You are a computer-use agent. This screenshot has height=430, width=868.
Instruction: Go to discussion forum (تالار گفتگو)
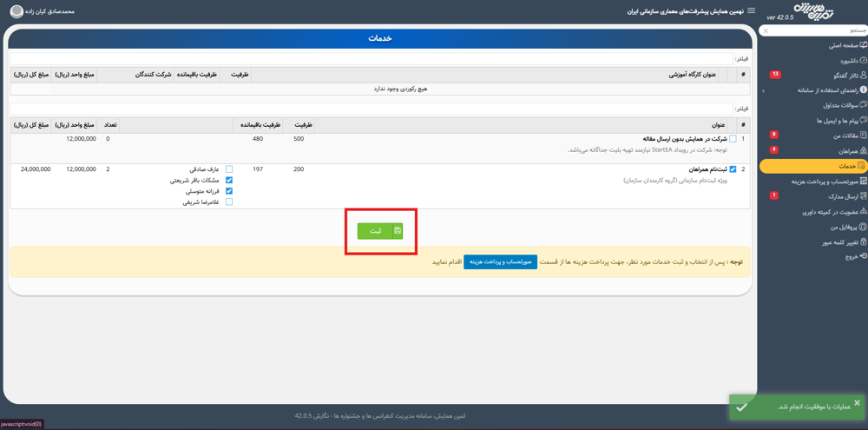coord(833,76)
